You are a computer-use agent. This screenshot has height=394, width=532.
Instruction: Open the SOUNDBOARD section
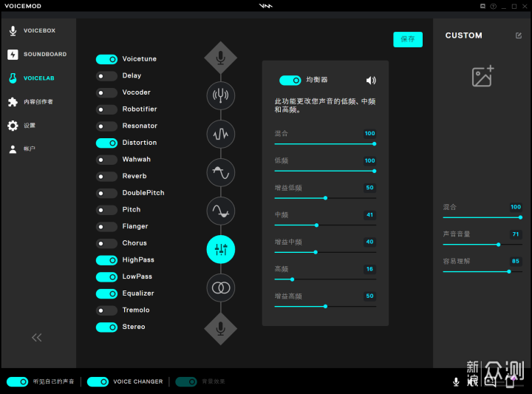tap(45, 54)
